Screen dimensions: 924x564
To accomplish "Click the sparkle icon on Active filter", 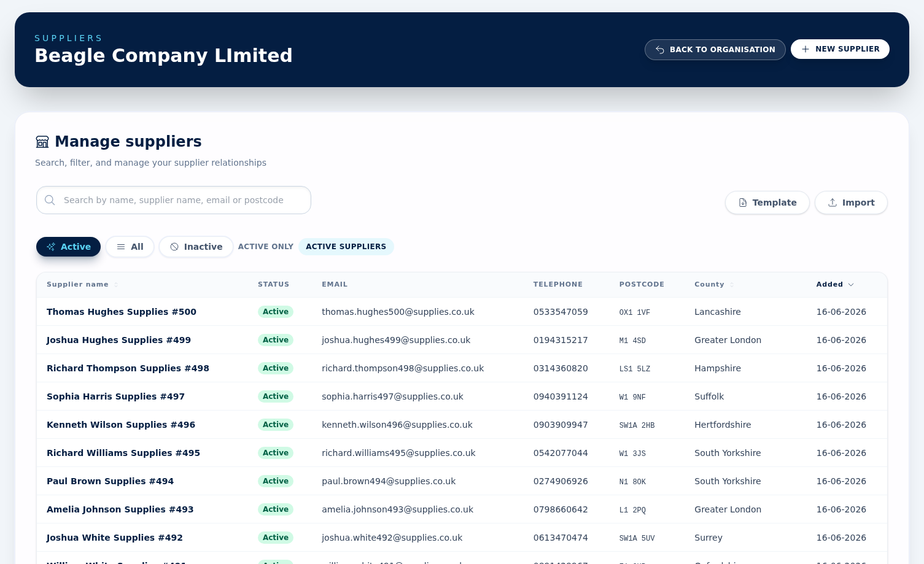I will 51,247.
